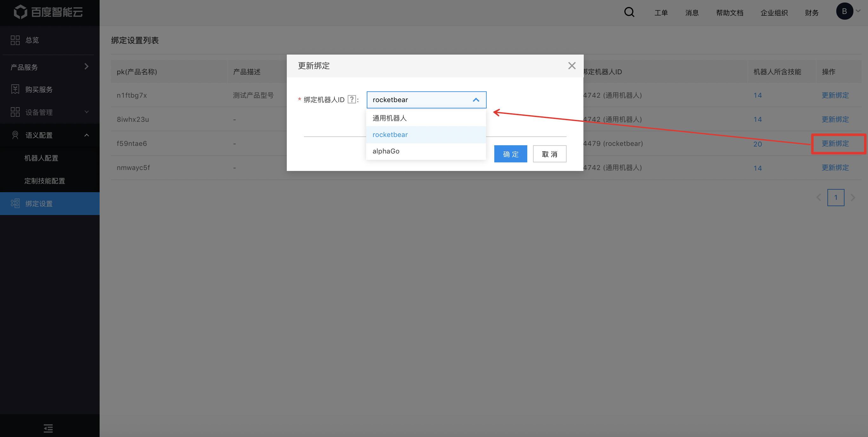Open the search magnifier icon
Image resolution: width=868 pixels, height=437 pixels.
pos(629,12)
